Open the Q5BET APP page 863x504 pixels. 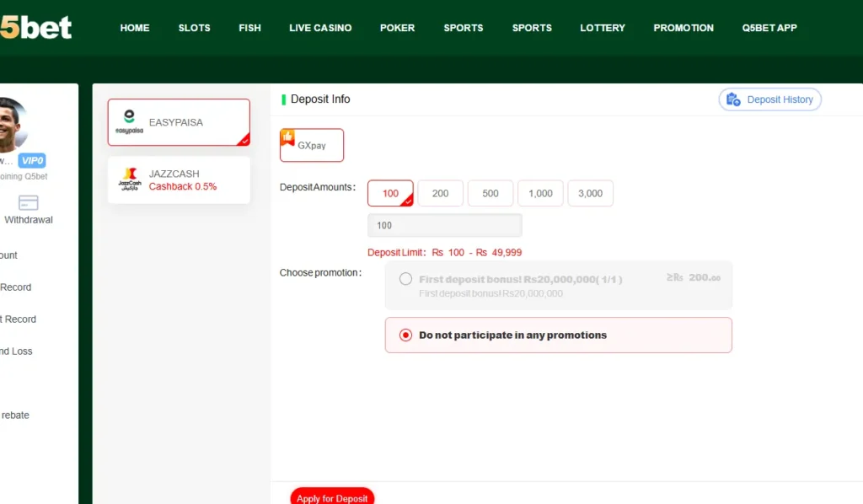pos(769,28)
